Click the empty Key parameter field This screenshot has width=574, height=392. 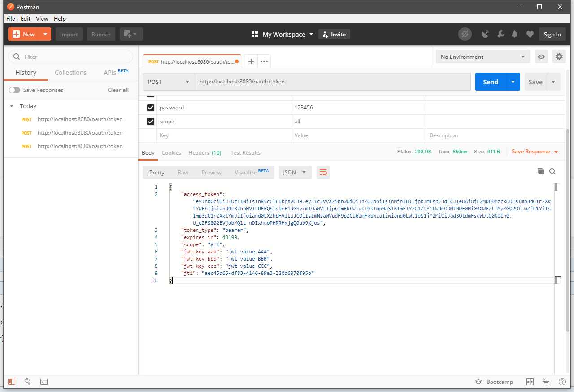point(223,135)
